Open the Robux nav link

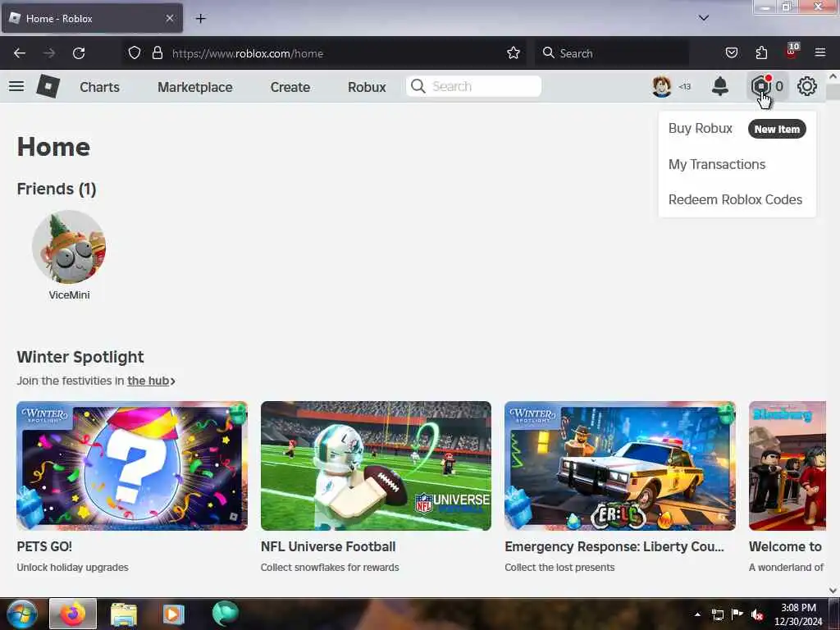[x=367, y=87]
